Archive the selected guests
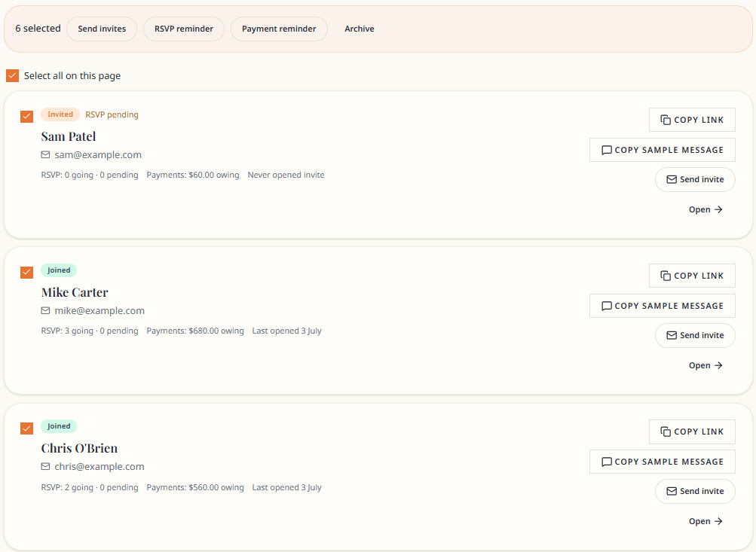The image size is (756, 552). (360, 29)
